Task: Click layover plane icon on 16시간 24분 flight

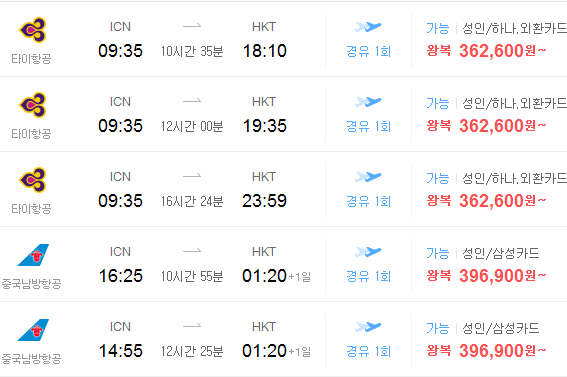Action: point(368,177)
